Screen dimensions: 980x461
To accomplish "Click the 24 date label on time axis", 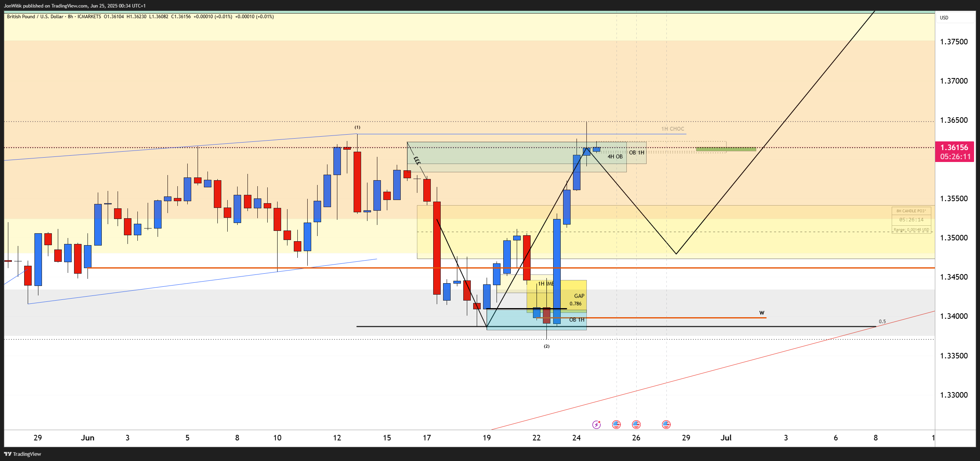I will click(577, 438).
